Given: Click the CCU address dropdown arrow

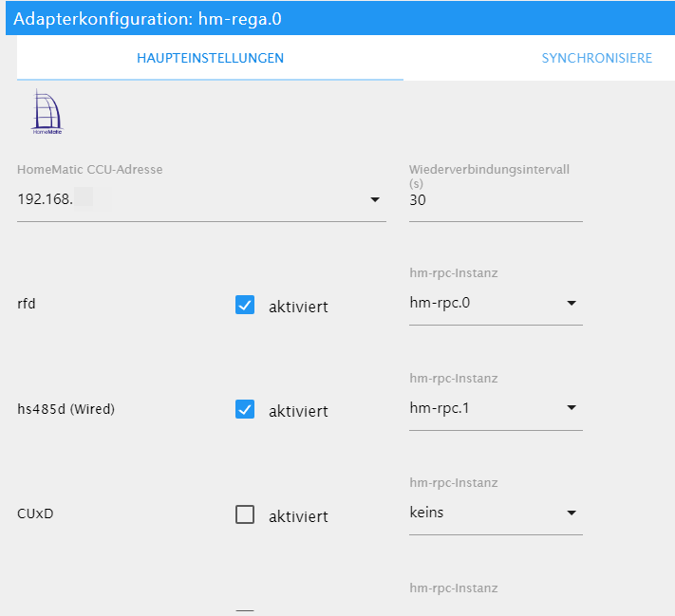Looking at the screenshot, I should pyautogui.click(x=375, y=199).
